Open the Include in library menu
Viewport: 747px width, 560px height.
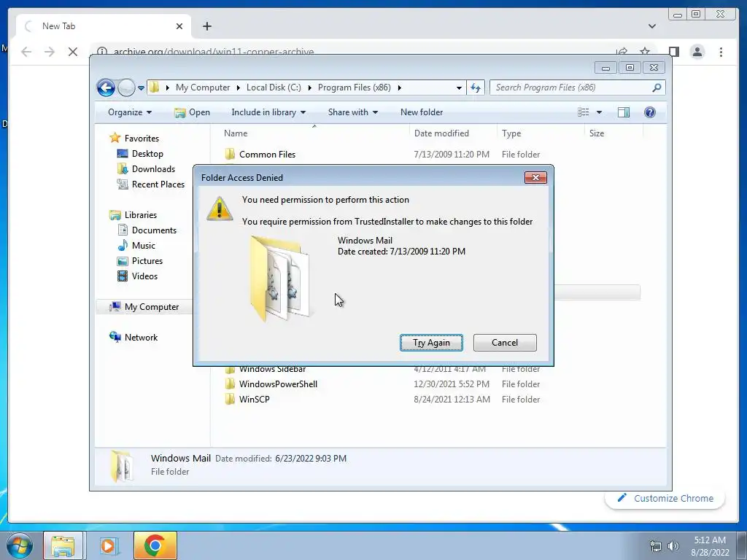[x=268, y=112]
